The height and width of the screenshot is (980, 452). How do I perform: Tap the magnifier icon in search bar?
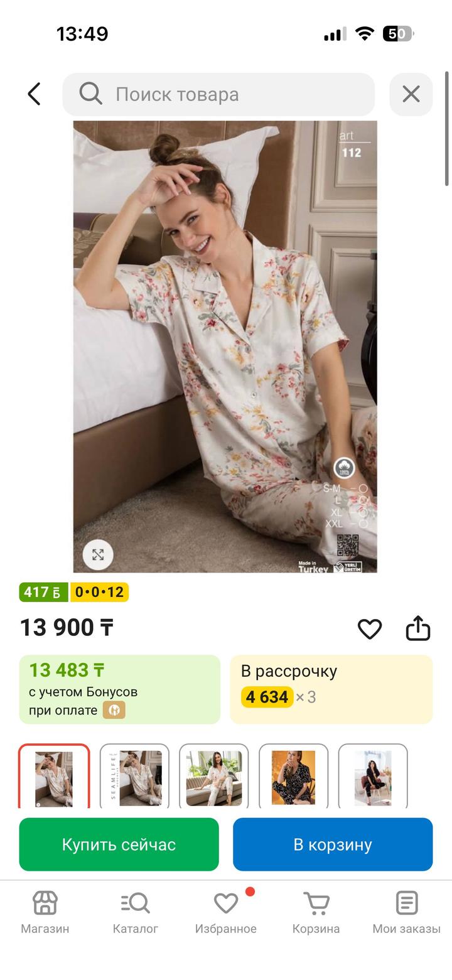(90, 94)
